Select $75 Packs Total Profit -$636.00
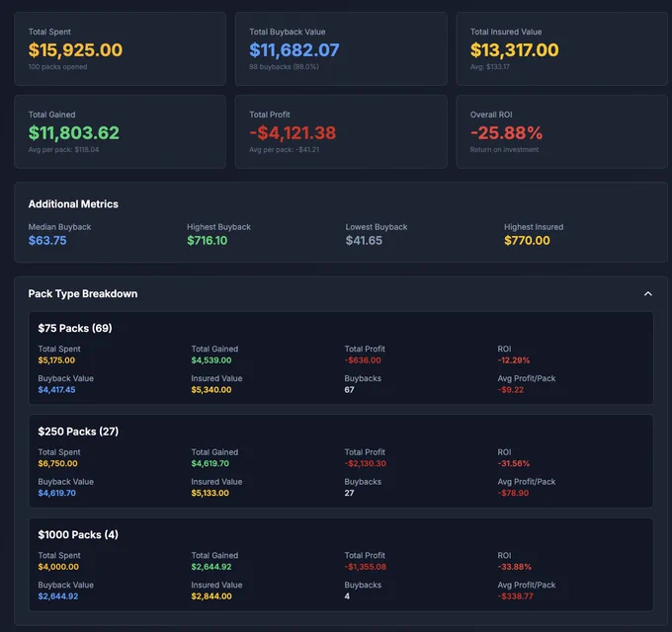This screenshot has width=672, height=632. [x=363, y=360]
